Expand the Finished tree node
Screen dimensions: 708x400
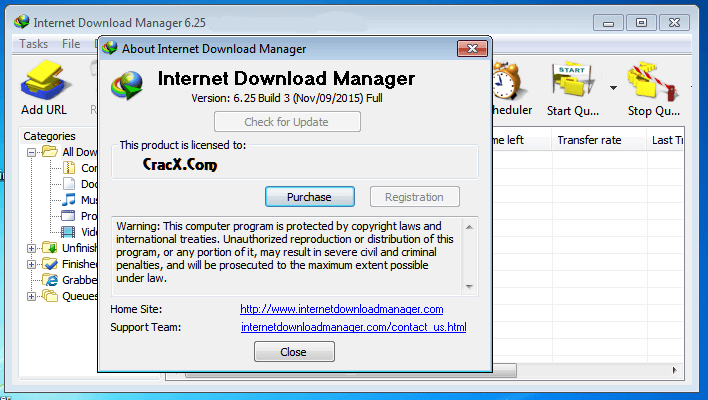click(31, 264)
